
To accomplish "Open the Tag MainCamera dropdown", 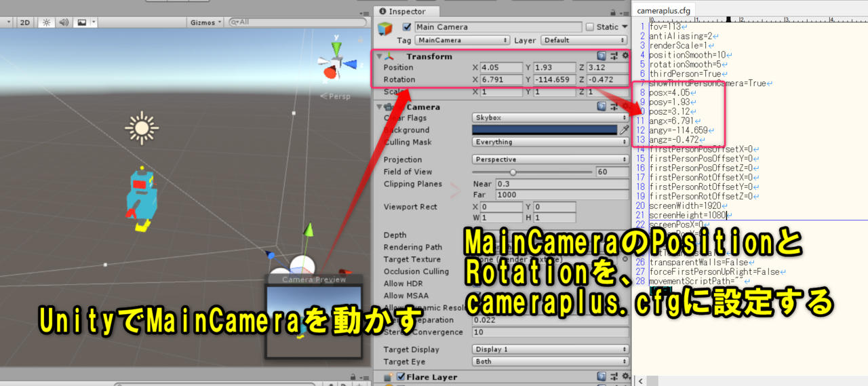I will [461, 40].
